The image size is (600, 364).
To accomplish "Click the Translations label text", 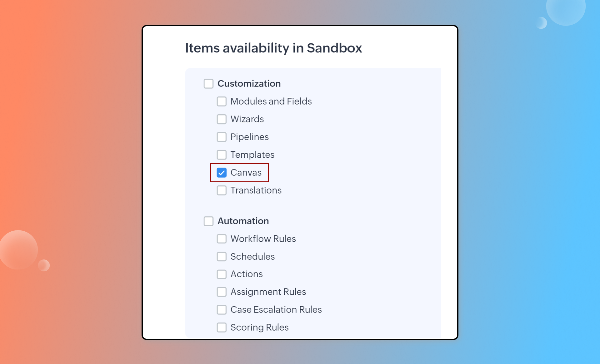I will click(x=256, y=190).
